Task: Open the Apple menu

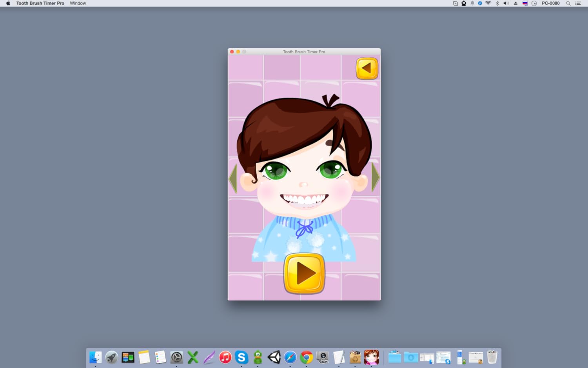Action: [x=8, y=3]
